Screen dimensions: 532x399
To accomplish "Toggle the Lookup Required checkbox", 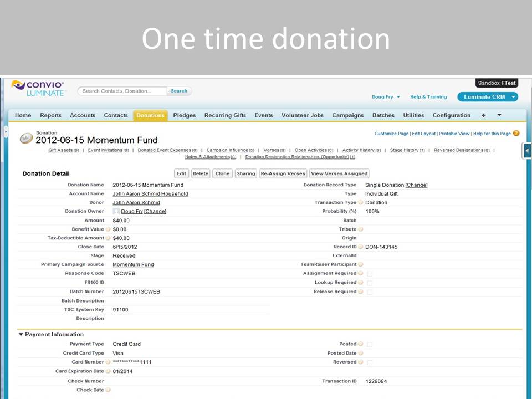I will (370, 283).
